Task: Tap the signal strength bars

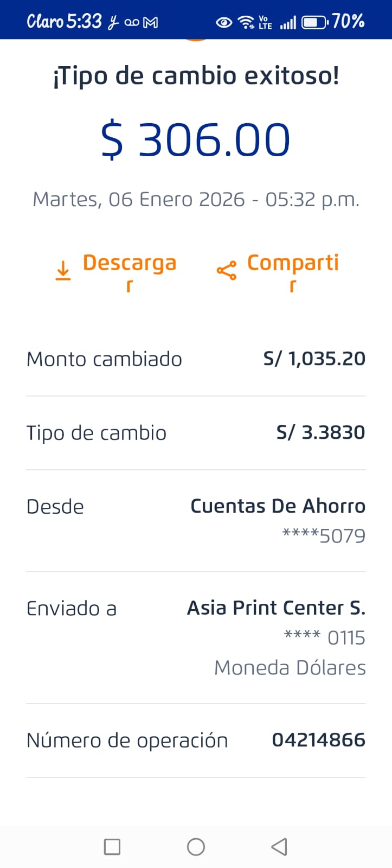Action: pos(288,23)
